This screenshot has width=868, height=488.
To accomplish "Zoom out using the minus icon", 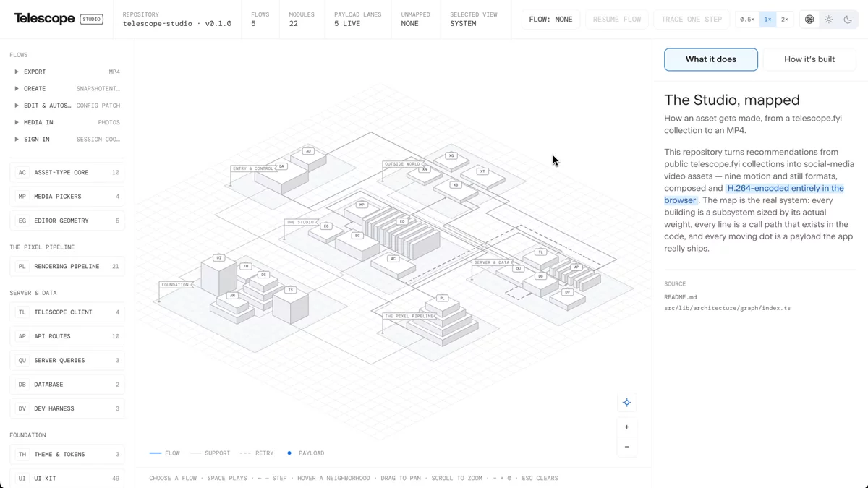I will 626,447.
